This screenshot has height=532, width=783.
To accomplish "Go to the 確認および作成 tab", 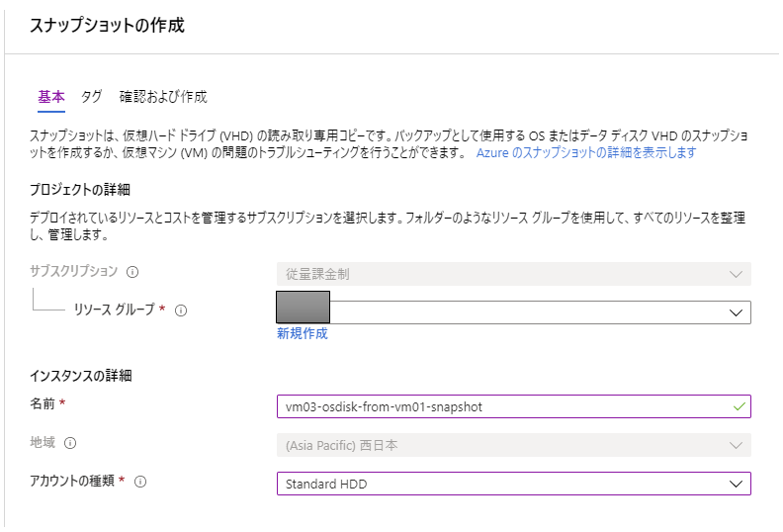I will 163,97.
